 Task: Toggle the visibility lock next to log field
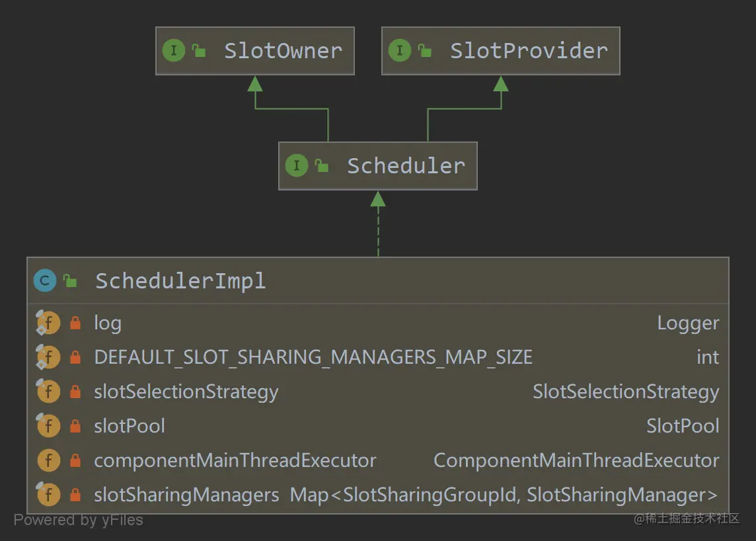click(75, 323)
